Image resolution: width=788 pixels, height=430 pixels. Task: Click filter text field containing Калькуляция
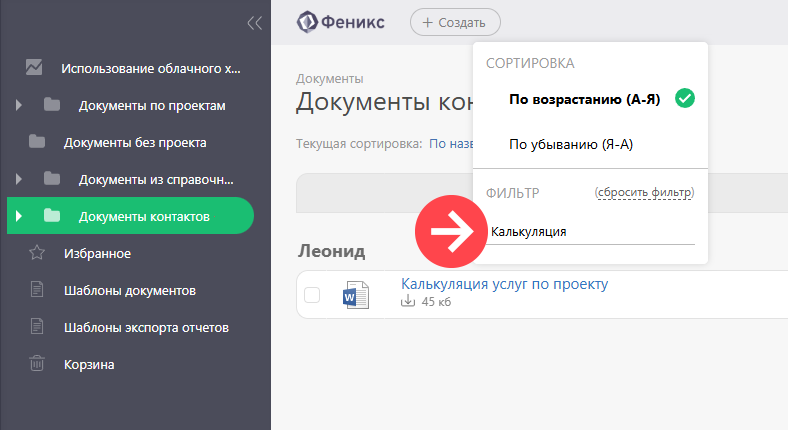click(x=590, y=232)
